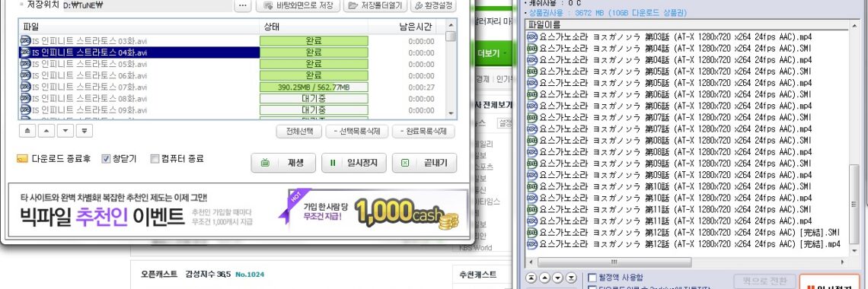Click 바탕화면으로 저장 to save to desktop
The height and width of the screenshot is (289, 868).
[x=298, y=5]
